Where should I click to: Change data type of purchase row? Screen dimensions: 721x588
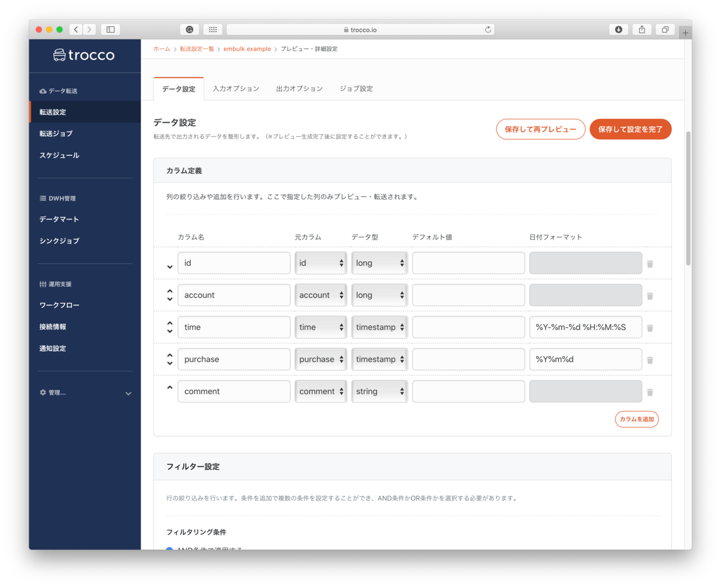tap(379, 359)
